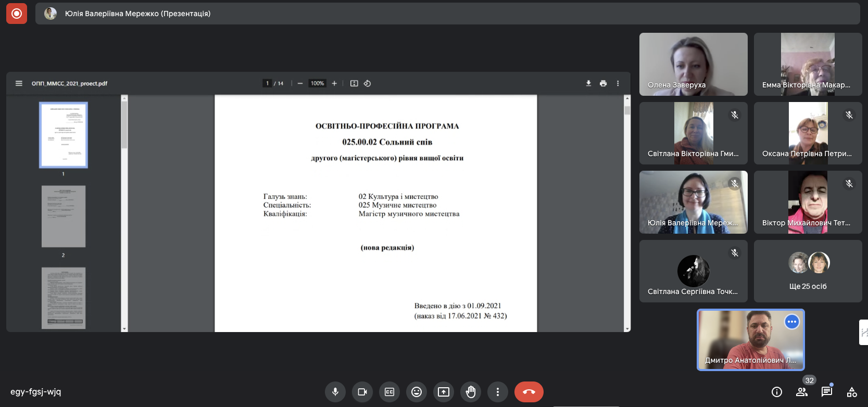Open the activities shapes icon
Image resolution: width=868 pixels, height=407 pixels.
click(852, 392)
